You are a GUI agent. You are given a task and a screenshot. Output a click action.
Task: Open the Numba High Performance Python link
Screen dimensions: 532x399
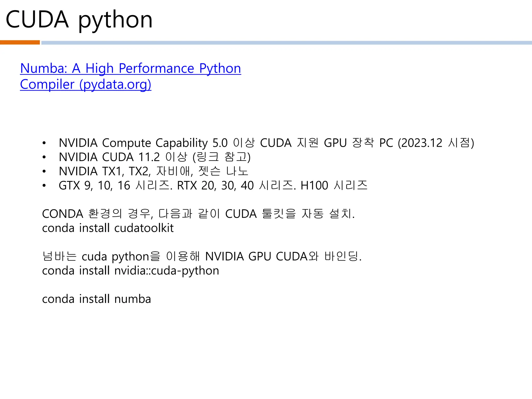tap(130, 68)
